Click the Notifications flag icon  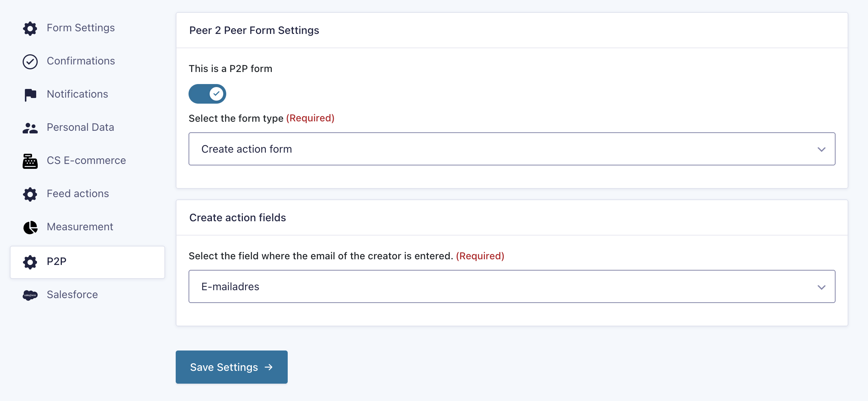[30, 95]
